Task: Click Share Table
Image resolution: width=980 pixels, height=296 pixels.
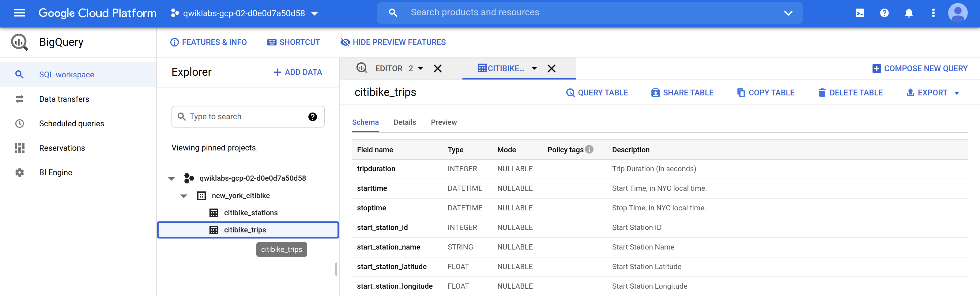Action: [682, 93]
